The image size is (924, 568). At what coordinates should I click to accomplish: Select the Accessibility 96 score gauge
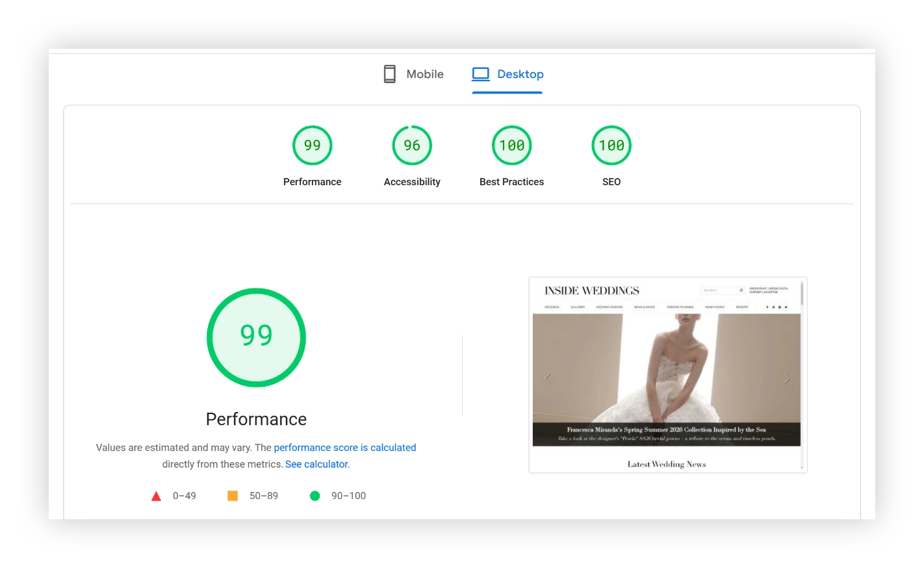coord(412,146)
